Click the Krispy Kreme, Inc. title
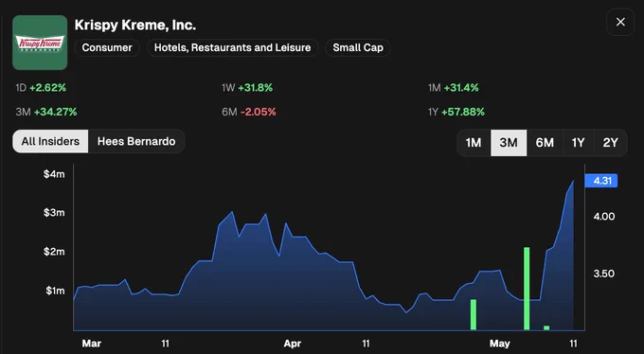 point(135,25)
